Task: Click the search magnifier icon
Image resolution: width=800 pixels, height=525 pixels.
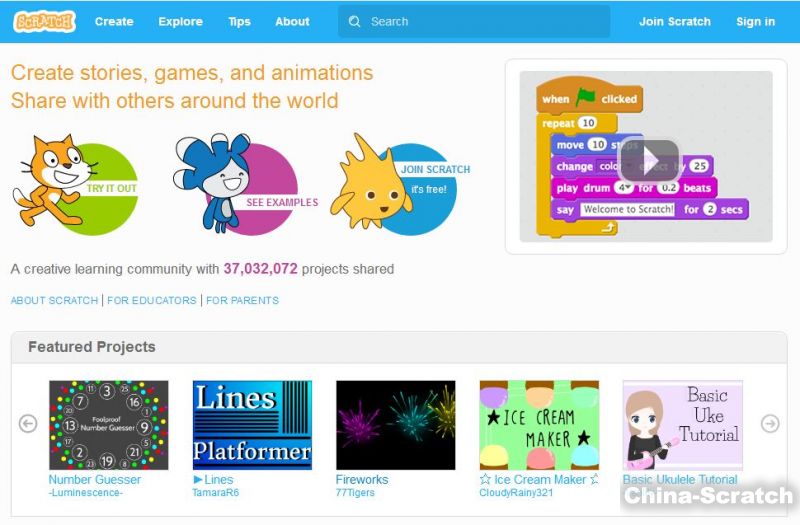Action: tap(354, 21)
